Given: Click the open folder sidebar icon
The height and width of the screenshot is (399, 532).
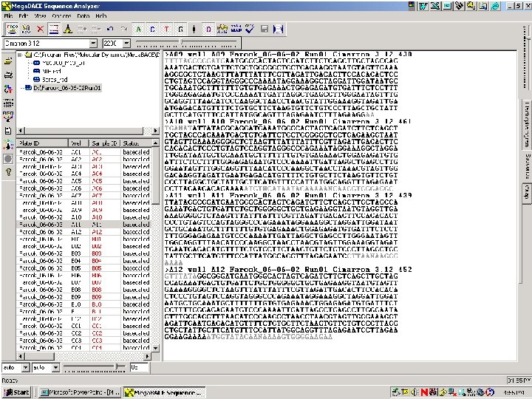Looking at the screenshot, I should click(8, 61).
